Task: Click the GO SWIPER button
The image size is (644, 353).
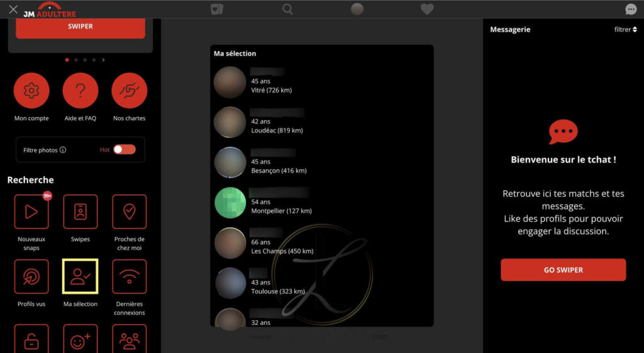Action: tap(563, 270)
